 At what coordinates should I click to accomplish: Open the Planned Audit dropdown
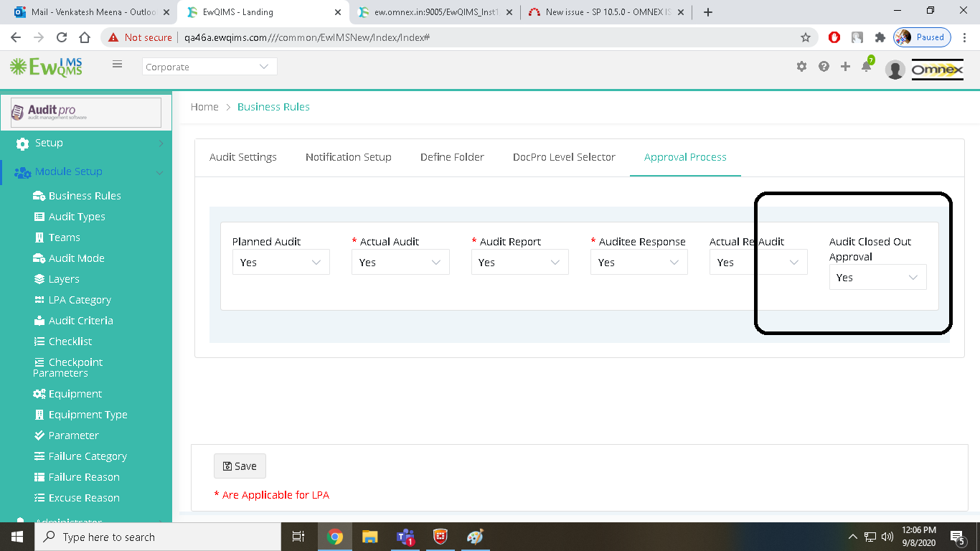(x=281, y=263)
